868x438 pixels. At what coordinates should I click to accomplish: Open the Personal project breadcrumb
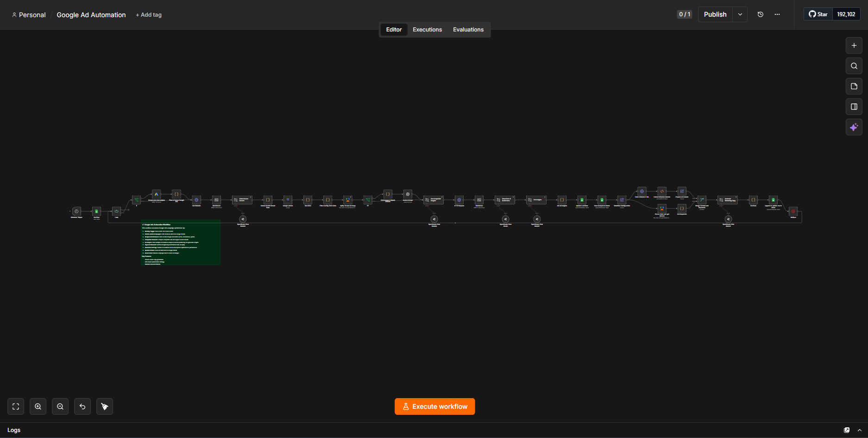[29, 15]
